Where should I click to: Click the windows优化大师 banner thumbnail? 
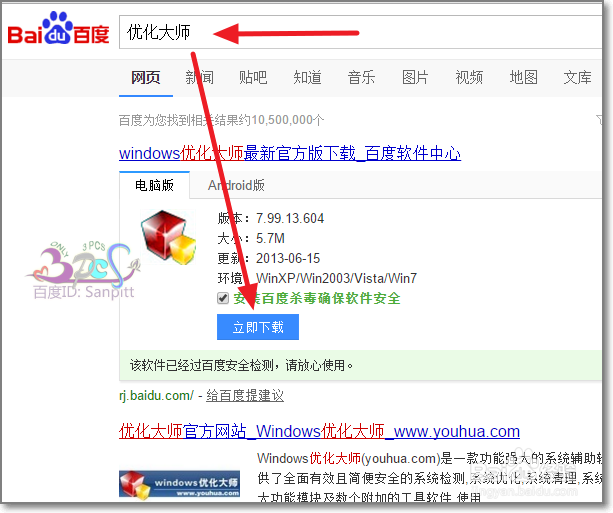click(x=179, y=483)
